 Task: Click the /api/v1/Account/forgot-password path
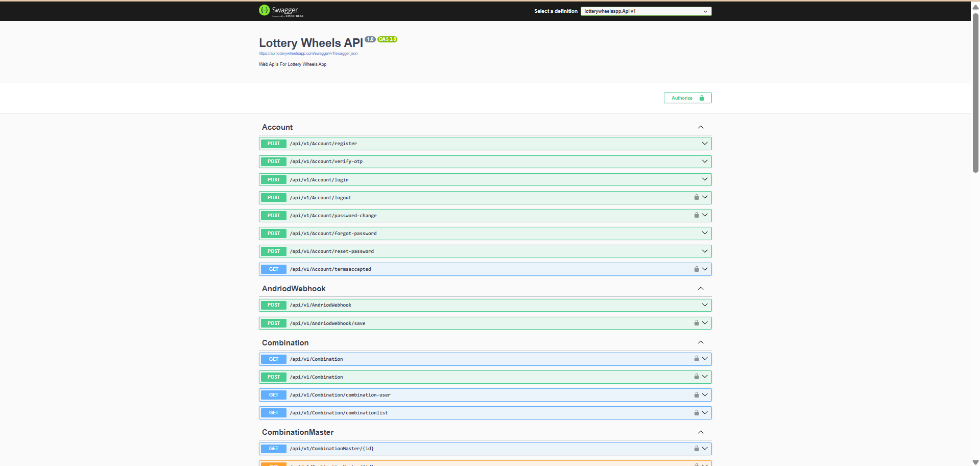(333, 234)
